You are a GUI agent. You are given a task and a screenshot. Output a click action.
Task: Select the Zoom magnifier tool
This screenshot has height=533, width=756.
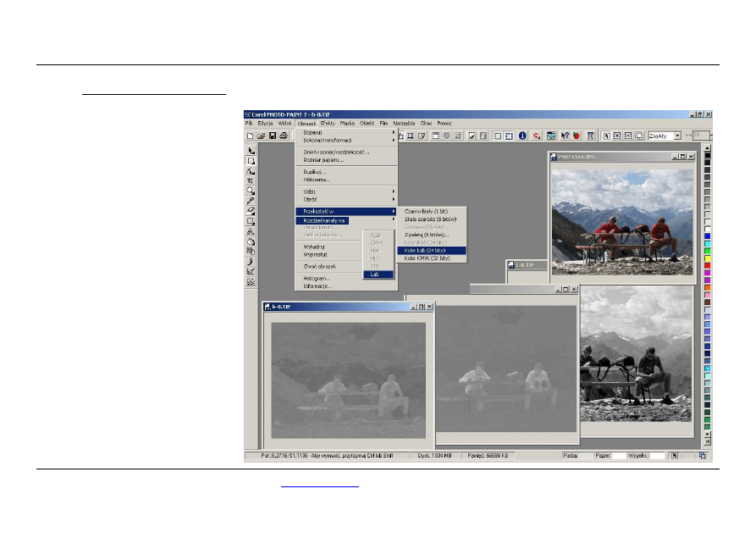pos(251,191)
